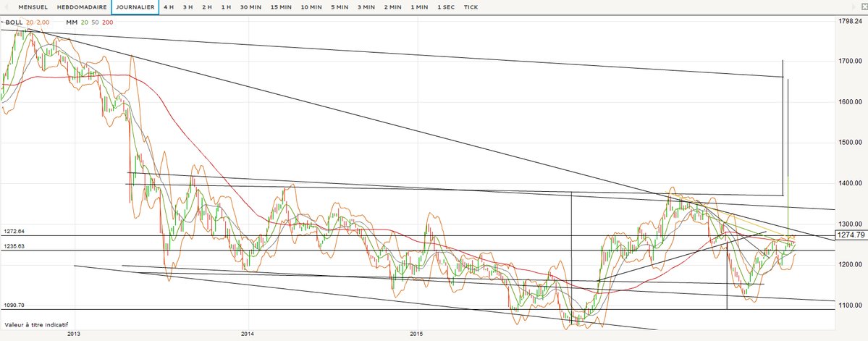This screenshot has width=868, height=341.
Task: Open the BOLL indicator settings label
Action: pyautogui.click(x=12, y=22)
